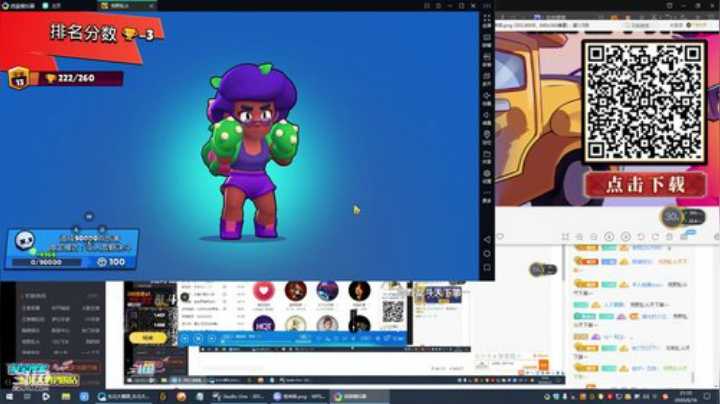Click the trash delete icon in image viewer

(x=669, y=236)
